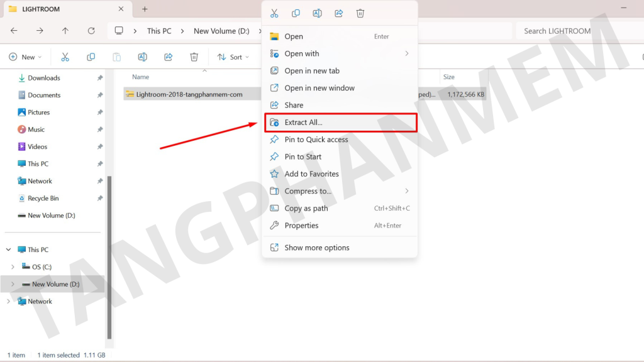Click the Delete trash icon in context menu

coord(360,13)
